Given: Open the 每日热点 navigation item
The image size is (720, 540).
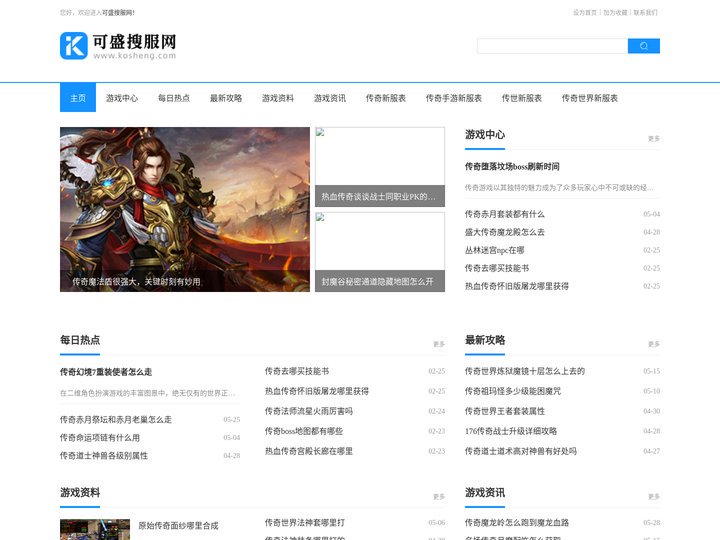Looking at the screenshot, I should point(174,98).
